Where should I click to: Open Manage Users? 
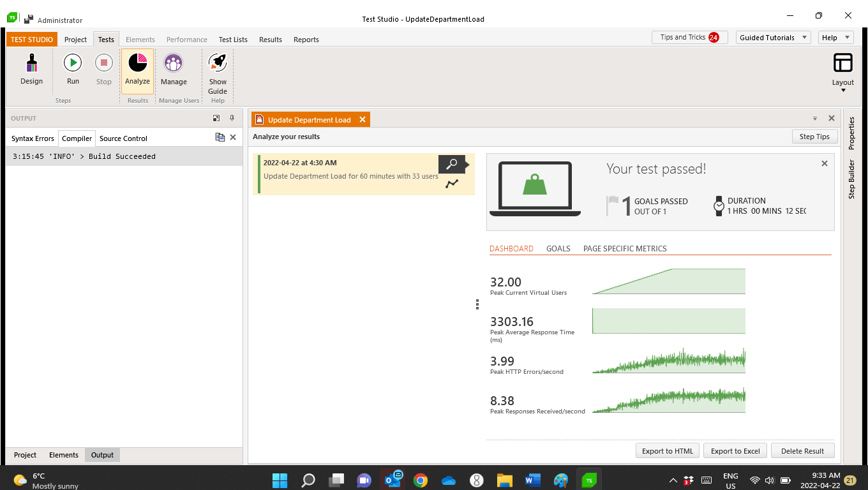click(174, 70)
